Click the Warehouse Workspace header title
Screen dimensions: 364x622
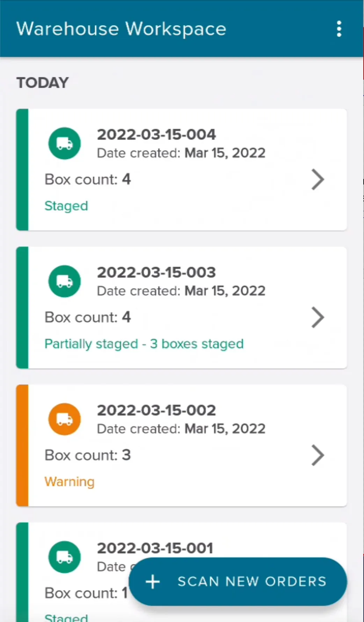pos(121,29)
